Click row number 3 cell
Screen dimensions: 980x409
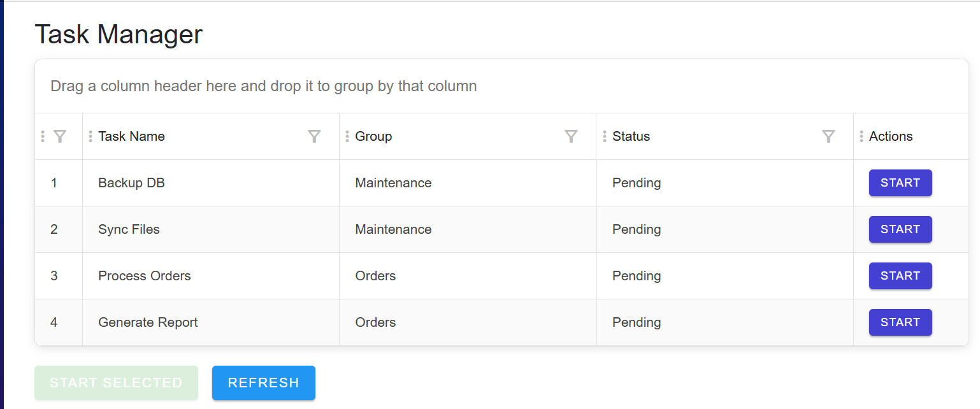[x=59, y=276]
